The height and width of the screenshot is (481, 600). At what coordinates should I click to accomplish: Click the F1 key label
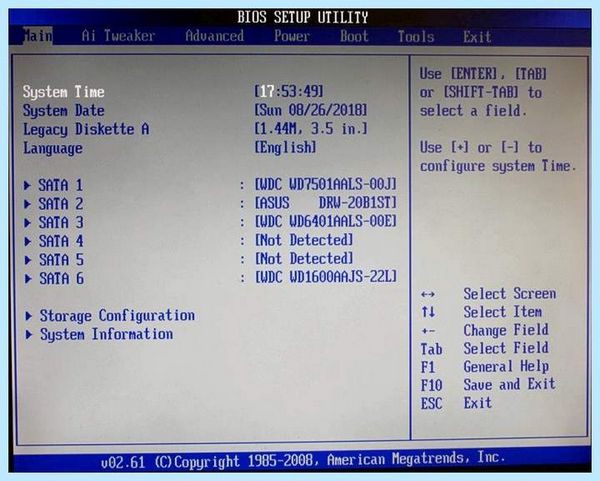428,367
